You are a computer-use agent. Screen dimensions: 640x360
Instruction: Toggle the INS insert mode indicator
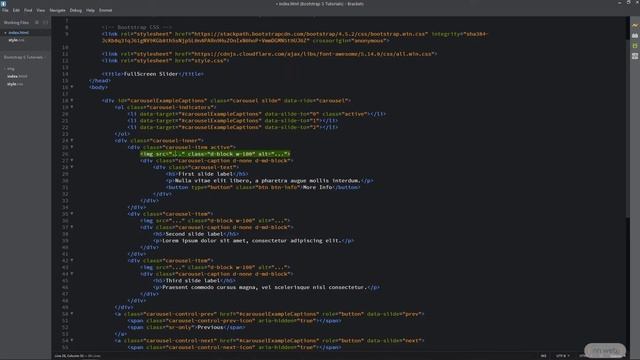(x=544, y=356)
